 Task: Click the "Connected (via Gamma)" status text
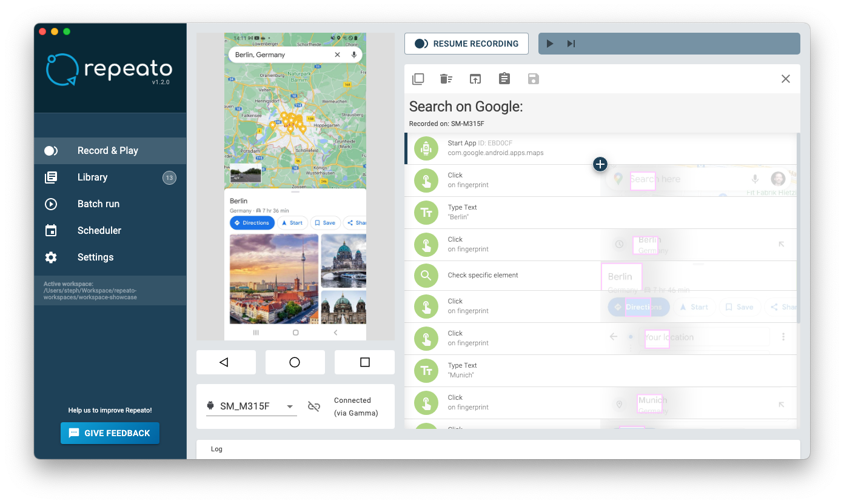coord(356,406)
